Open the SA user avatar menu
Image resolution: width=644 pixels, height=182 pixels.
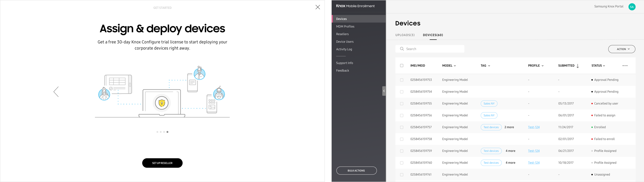pyautogui.click(x=632, y=7)
